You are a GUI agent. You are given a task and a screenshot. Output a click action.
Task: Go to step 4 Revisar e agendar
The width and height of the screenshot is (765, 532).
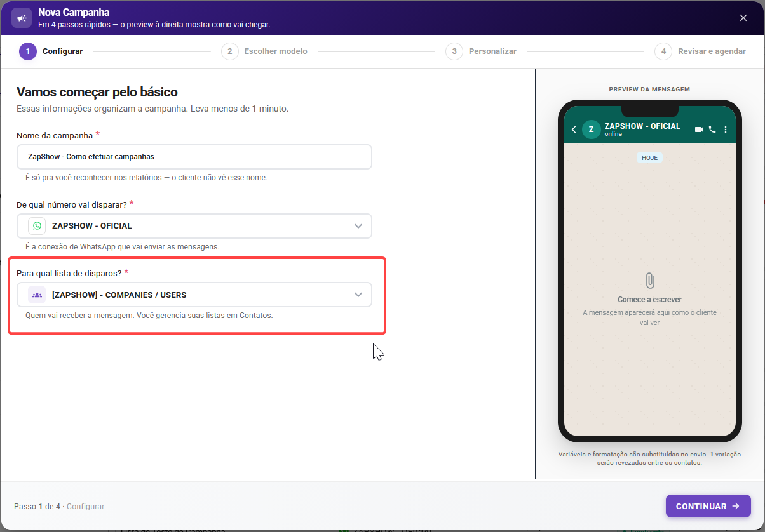point(700,51)
